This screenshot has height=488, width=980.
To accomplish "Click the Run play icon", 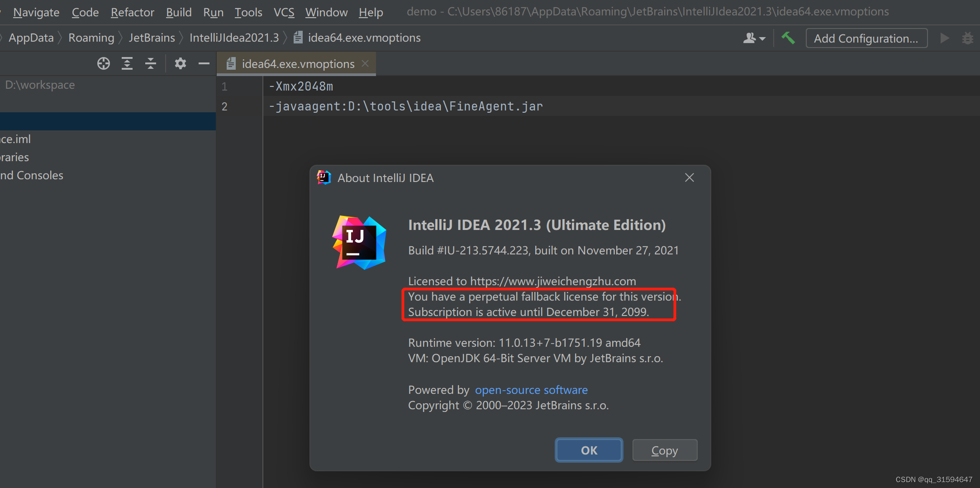I will coord(945,38).
